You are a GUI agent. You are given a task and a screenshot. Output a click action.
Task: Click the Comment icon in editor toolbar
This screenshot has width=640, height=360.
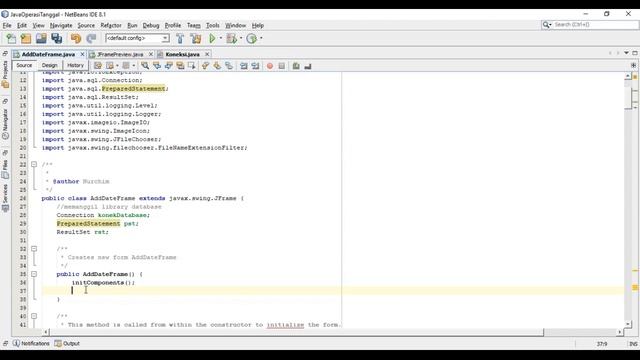coord(296,66)
